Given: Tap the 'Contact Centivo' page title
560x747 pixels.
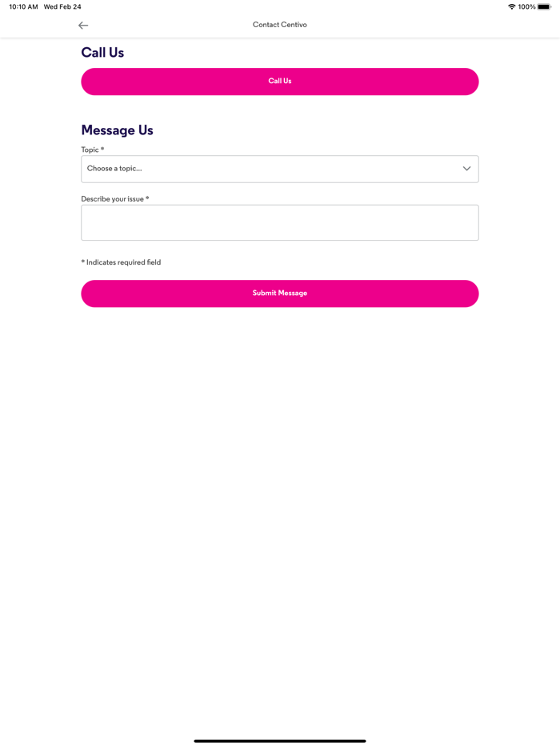Looking at the screenshot, I should pos(280,25).
